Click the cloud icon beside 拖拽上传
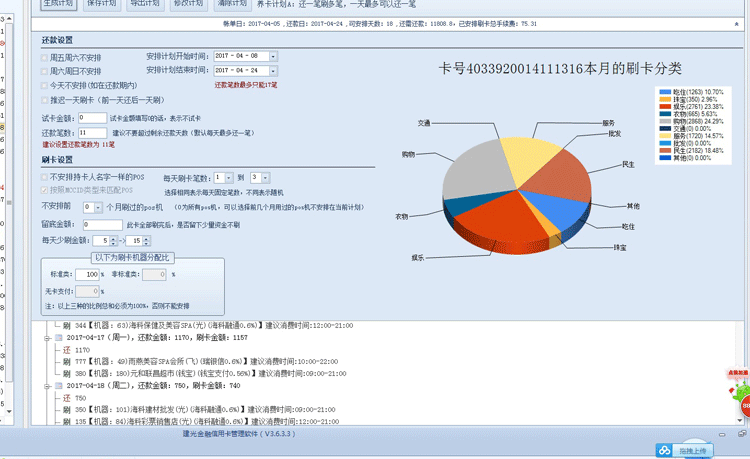 664,450
